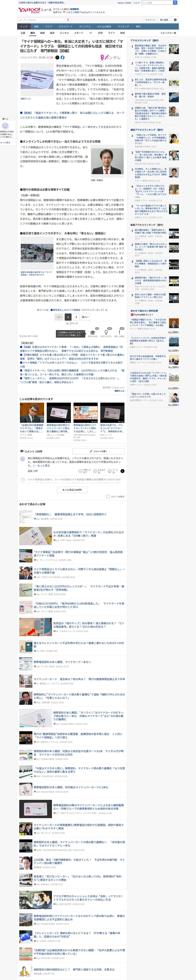Open the スポーツ category

pos(78,33)
